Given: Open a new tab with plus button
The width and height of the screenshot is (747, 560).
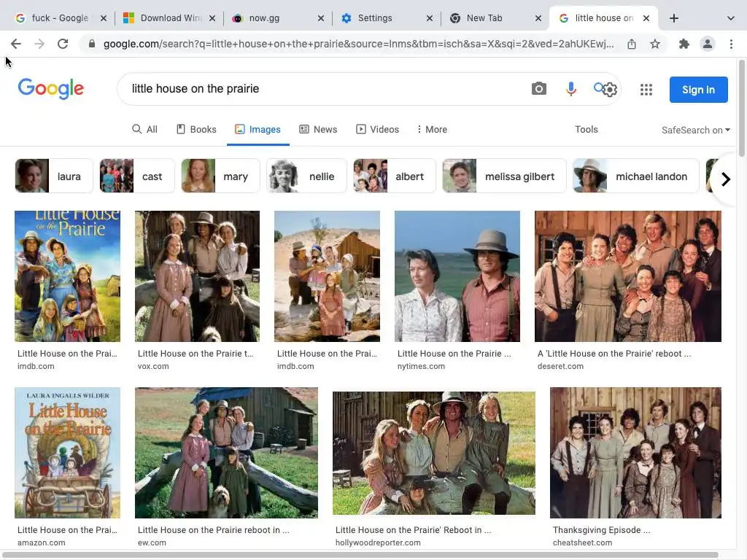Looking at the screenshot, I should click(673, 18).
